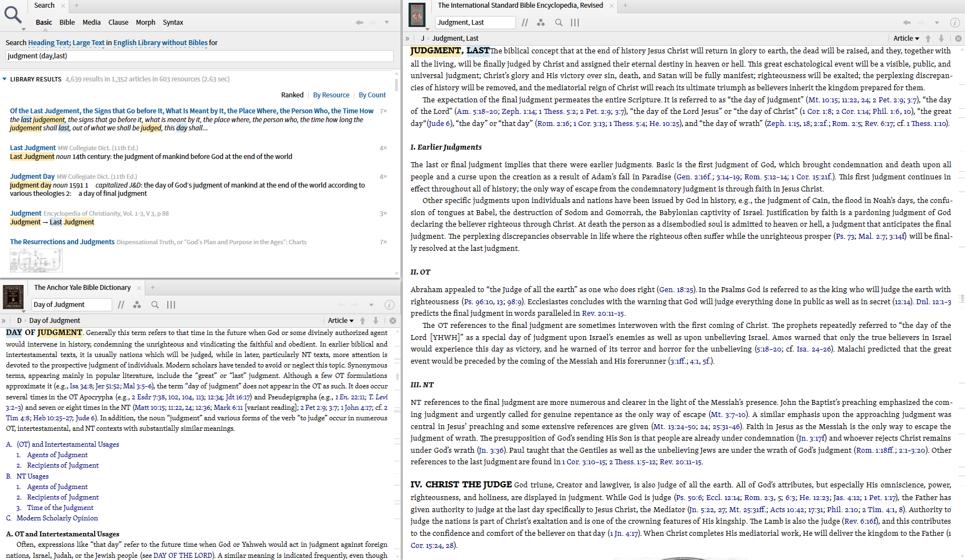Image resolution: width=965 pixels, height=560 pixels.
Task: Expand Anchor Yale table of contents chevron
Action: 4,321
